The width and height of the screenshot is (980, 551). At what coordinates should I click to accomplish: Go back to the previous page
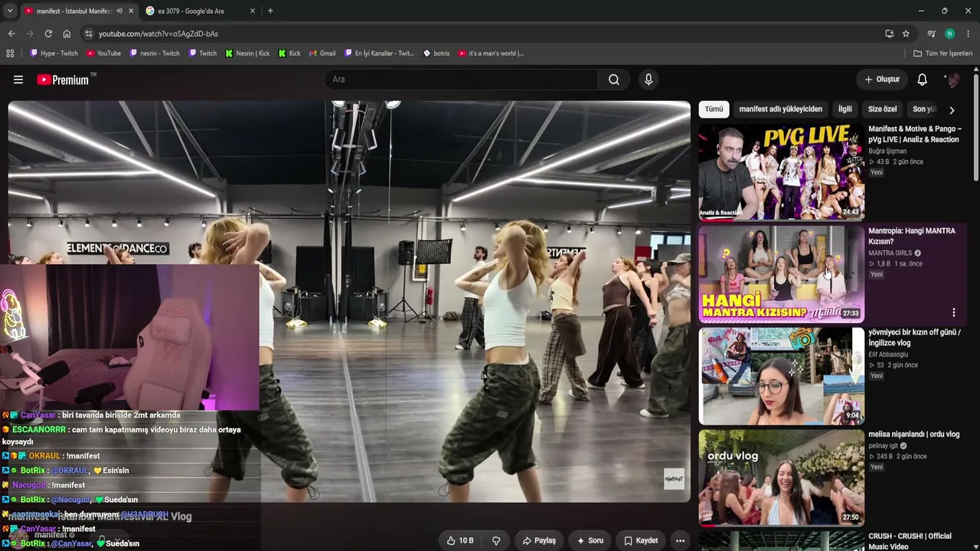(11, 34)
